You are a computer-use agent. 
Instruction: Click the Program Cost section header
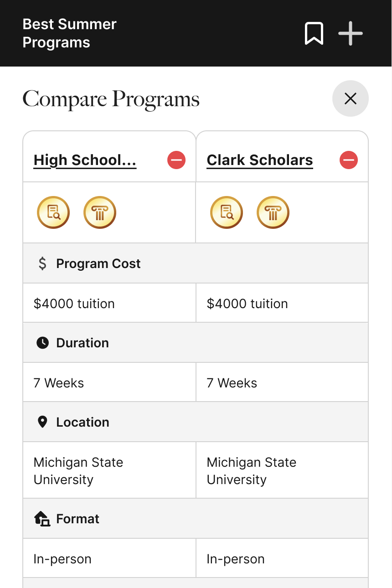point(98,263)
